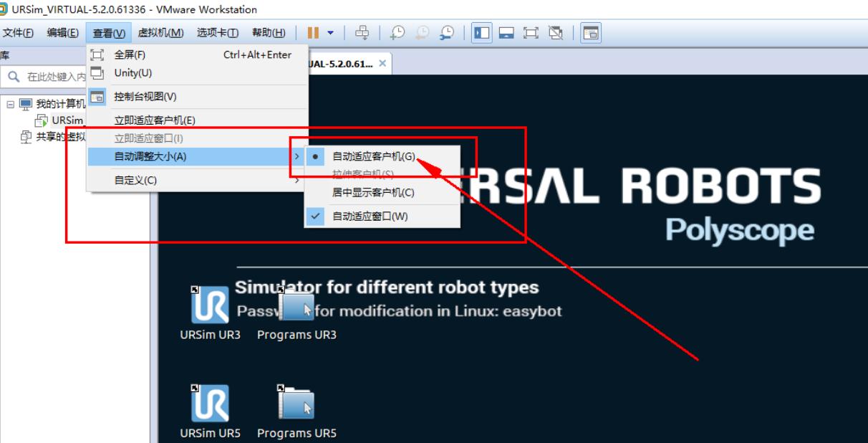868x443 pixels.
Task: Choose 居中显示客户机(C) in the submenu
Action: [x=382, y=192]
